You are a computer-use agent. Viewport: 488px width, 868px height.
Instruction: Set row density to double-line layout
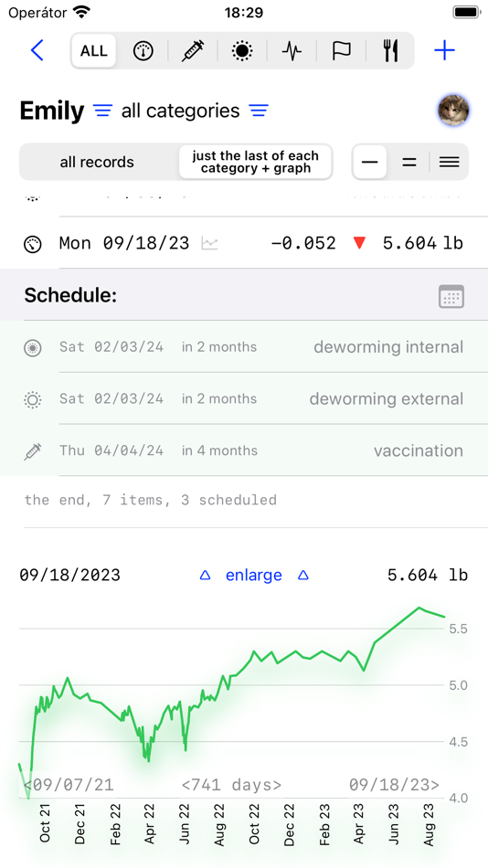409,163
